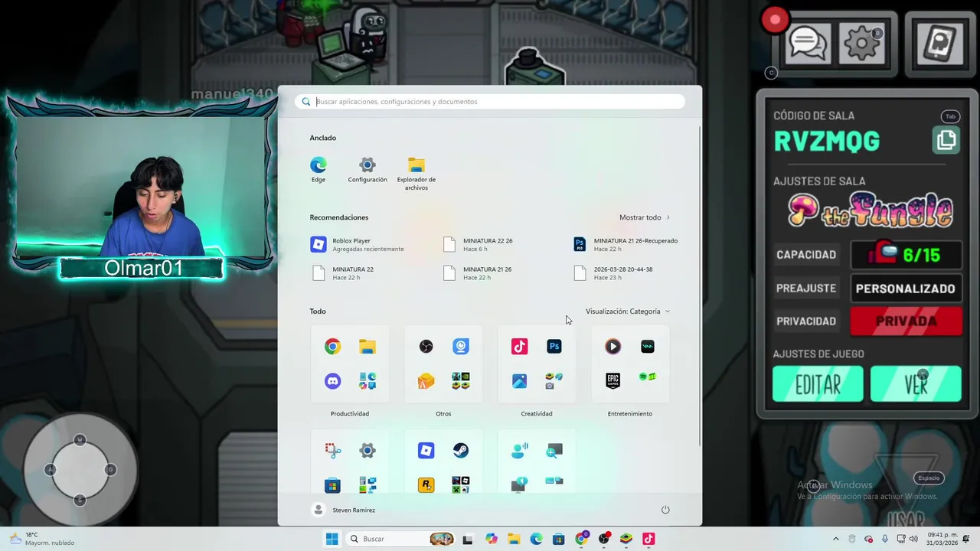Open Visualización: Categoría dropdown
This screenshot has height=551, width=980.
[x=628, y=311]
